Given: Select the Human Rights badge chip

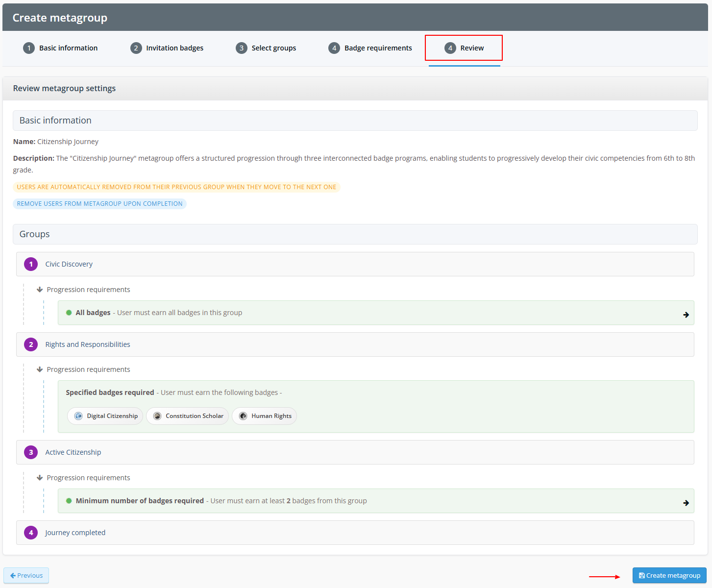Looking at the screenshot, I should 265,416.
